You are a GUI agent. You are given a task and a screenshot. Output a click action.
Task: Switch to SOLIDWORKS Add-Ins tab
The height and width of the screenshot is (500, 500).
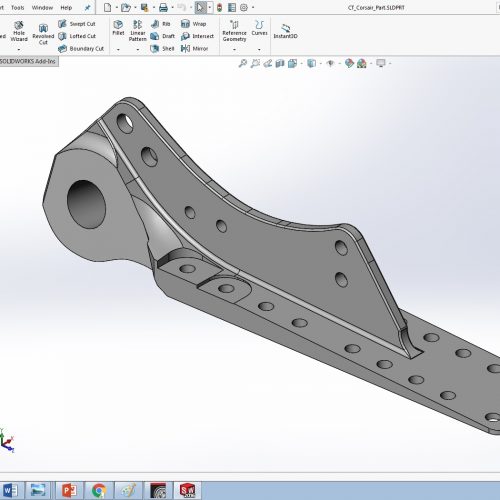[28, 61]
